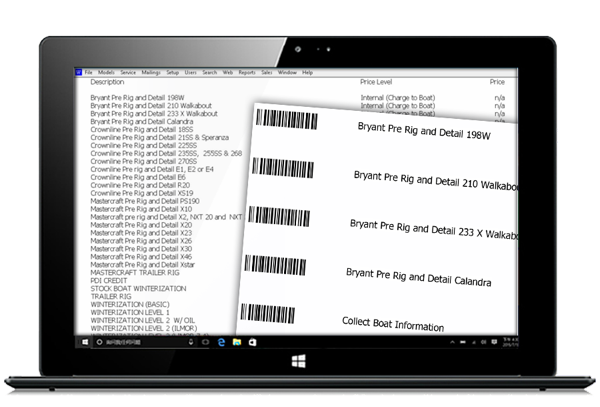The height and width of the screenshot is (407, 600).
Task: Select Mastercraft Pre Rig and Detail X10 row
Action: [141, 209]
